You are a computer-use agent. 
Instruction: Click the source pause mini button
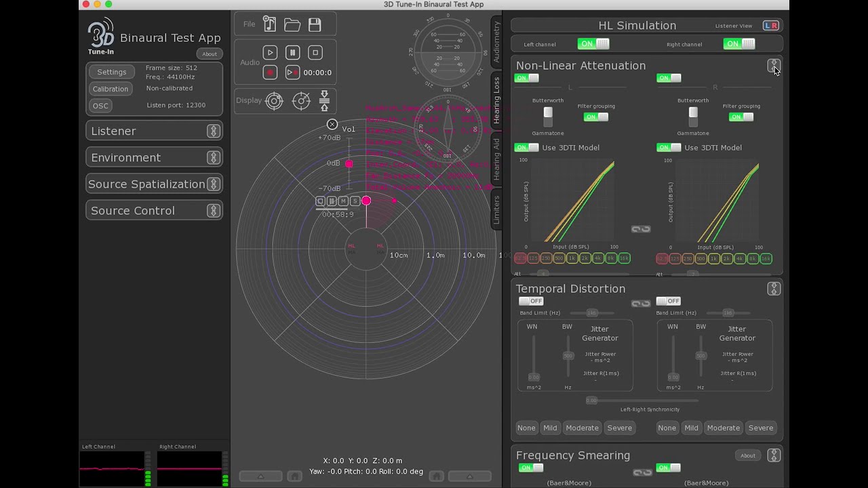tap(332, 201)
